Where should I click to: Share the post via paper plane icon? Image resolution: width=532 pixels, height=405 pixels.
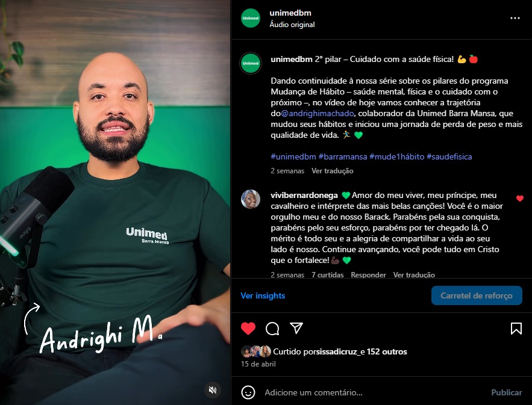pos(296,328)
